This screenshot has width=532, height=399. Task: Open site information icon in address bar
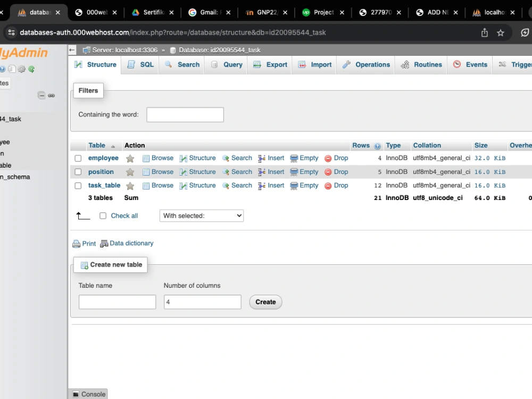(x=11, y=32)
